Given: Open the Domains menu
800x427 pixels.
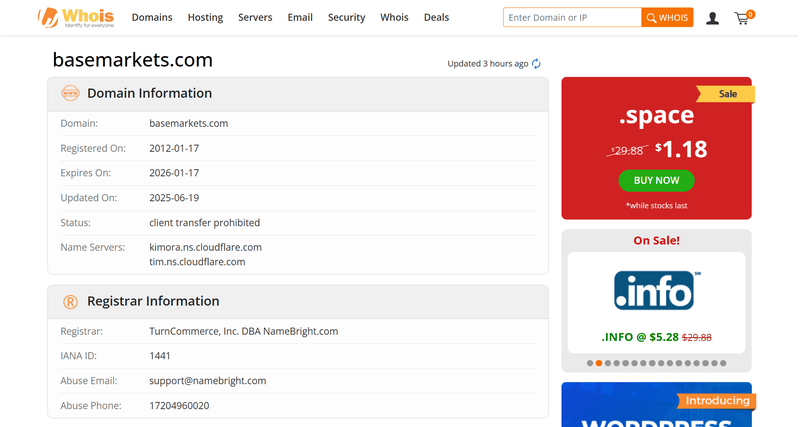Looking at the screenshot, I should pyautogui.click(x=152, y=17).
